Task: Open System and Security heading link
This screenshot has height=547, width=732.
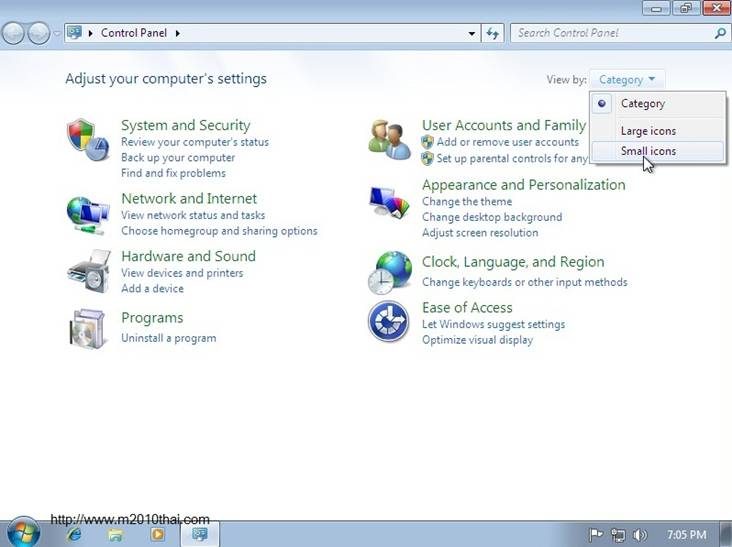Action: point(186,125)
